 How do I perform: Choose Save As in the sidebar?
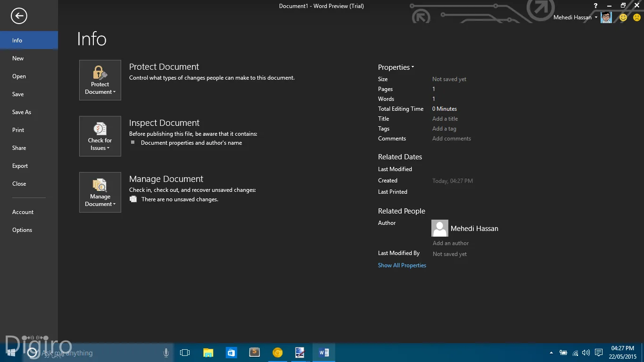click(x=29, y=112)
